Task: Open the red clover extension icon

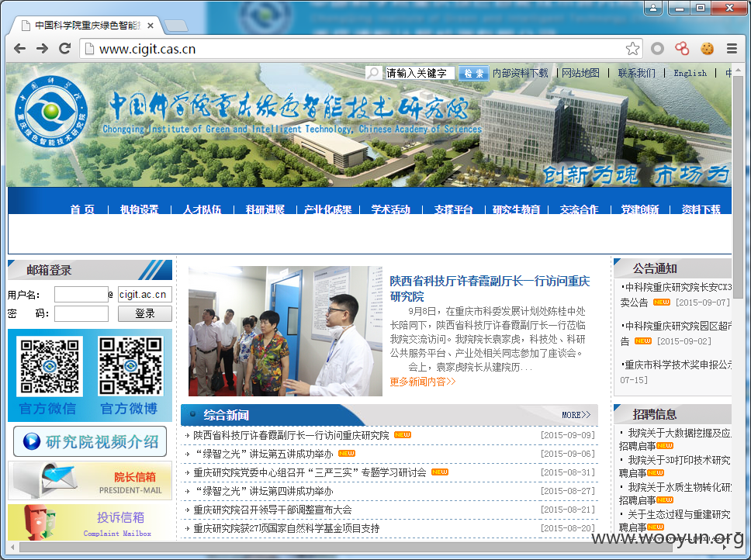Action: 682,48
